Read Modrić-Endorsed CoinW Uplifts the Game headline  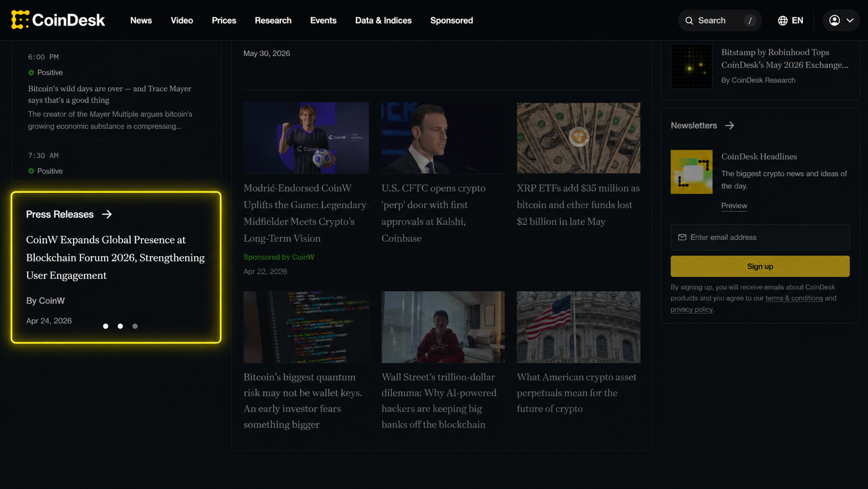pyautogui.click(x=305, y=213)
